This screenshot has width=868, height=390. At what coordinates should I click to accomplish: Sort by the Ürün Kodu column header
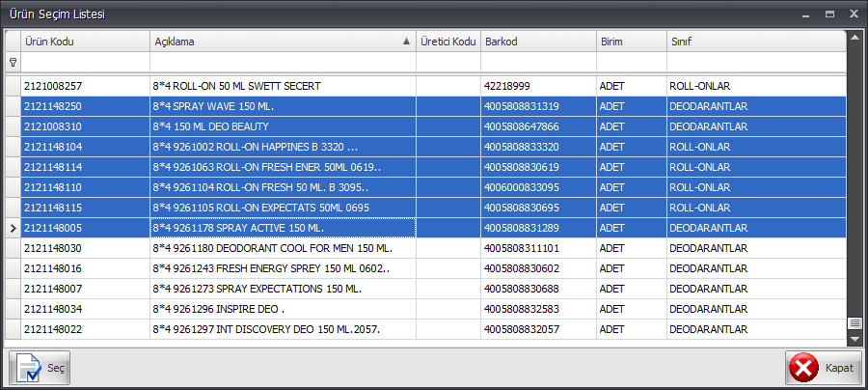(x=84, y=42)
